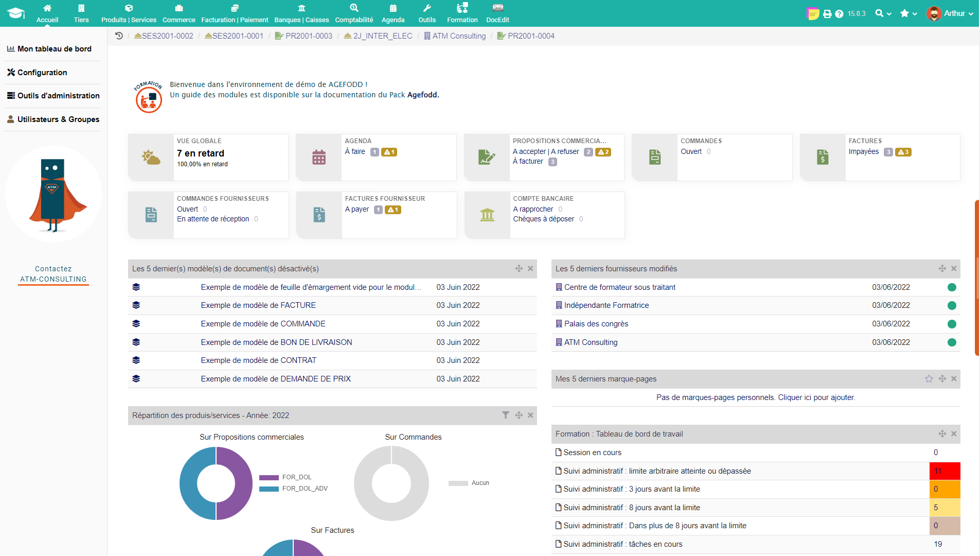The width and height of the screenshot is (980, 556).
Task: Click red count for limite arbitraire atteinte
Action: pos(945,471)
